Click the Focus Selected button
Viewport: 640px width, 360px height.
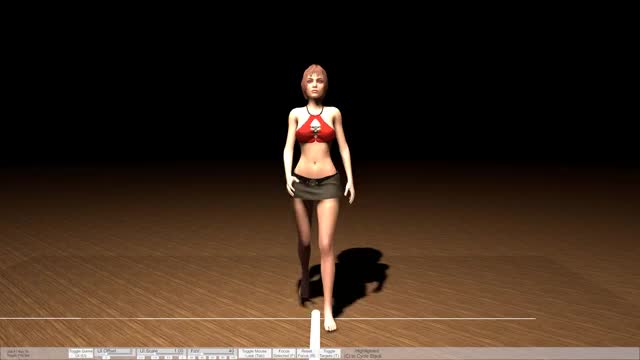pyautogui.click(x=284, y=353)
